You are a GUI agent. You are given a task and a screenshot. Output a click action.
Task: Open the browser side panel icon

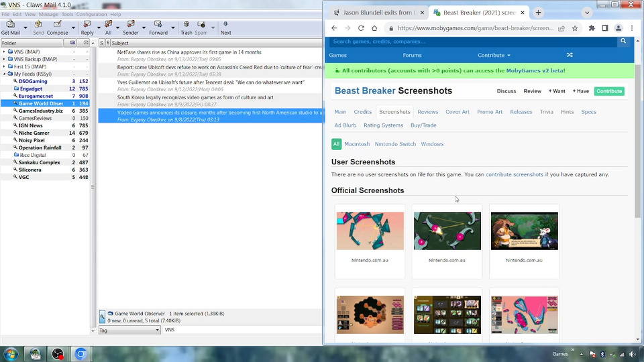605,28
